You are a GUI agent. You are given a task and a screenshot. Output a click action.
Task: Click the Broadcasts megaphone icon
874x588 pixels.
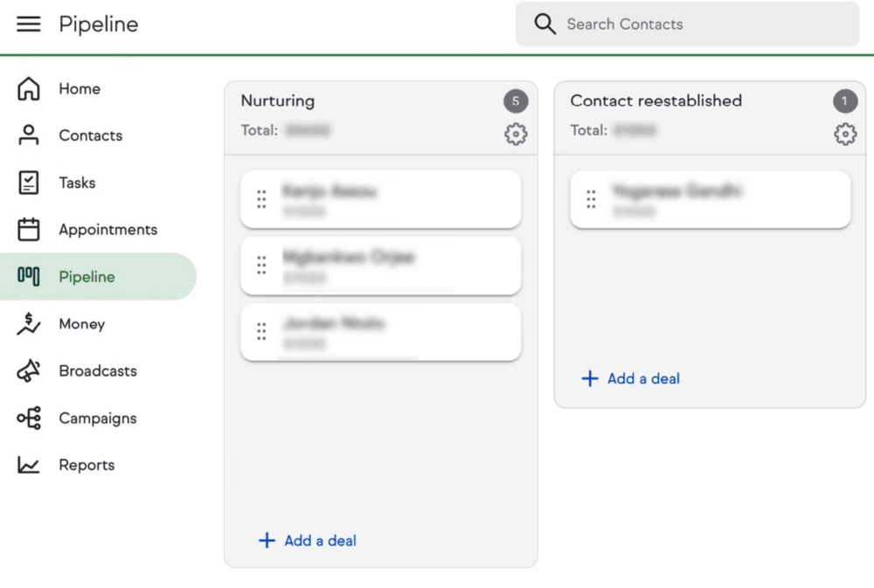click(29, 371)
